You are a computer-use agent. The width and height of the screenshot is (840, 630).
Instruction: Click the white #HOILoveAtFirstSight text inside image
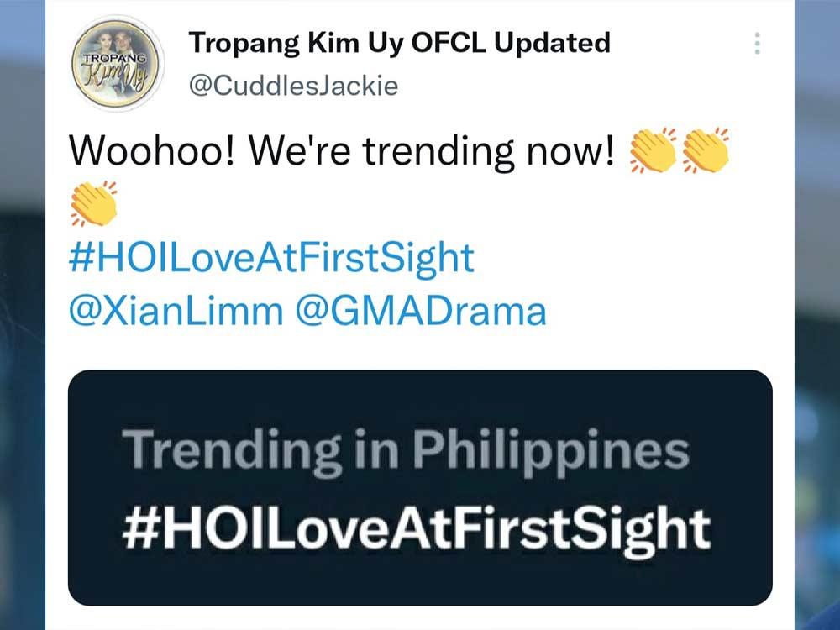(x=416, y=529)
